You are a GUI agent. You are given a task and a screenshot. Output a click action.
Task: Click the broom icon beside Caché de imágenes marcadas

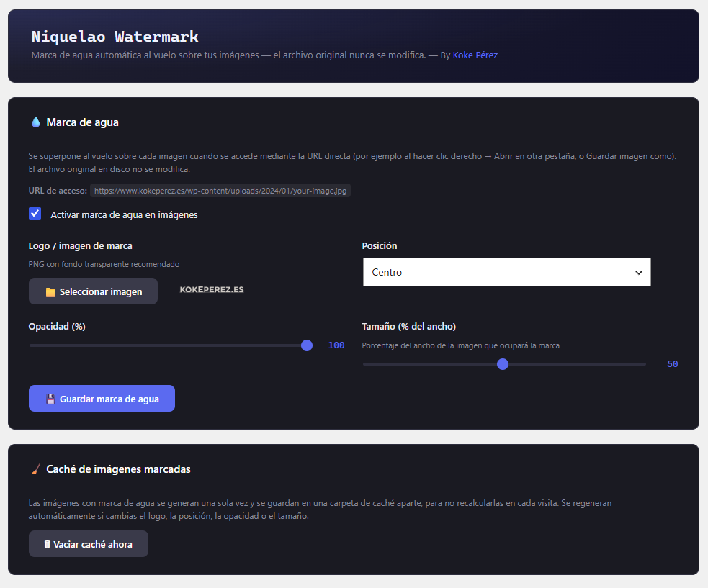(x=36, y=469)
